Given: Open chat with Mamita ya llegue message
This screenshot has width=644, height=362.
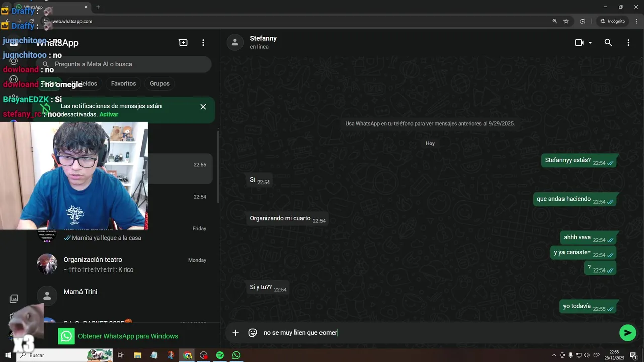Looking at the screenshot, I should [123, 233].
